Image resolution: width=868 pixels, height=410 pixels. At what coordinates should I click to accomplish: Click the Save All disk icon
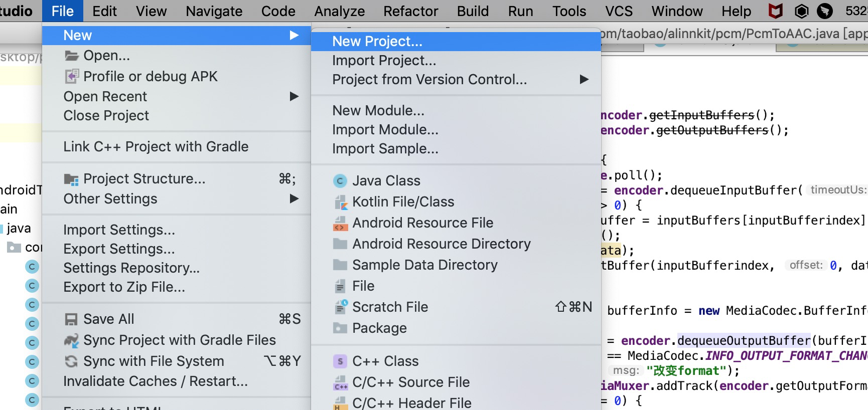[x=72, y=319]
